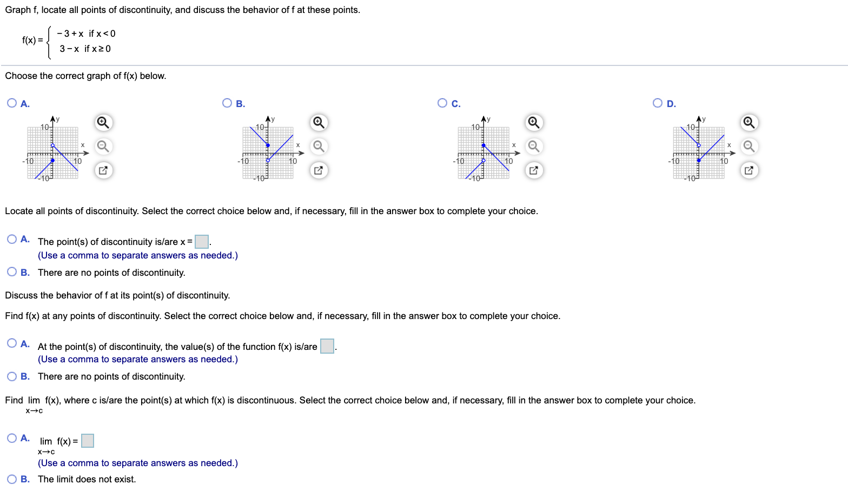Click the zoom-in magnifier beside graph C
The image size is (848, 504).
tap(533, 123)
